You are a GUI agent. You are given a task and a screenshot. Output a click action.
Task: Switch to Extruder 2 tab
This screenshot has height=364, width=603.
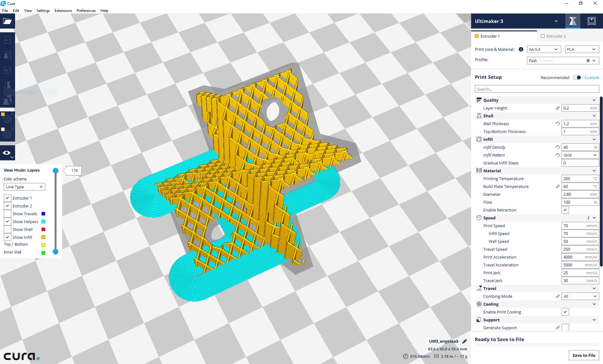570,36
